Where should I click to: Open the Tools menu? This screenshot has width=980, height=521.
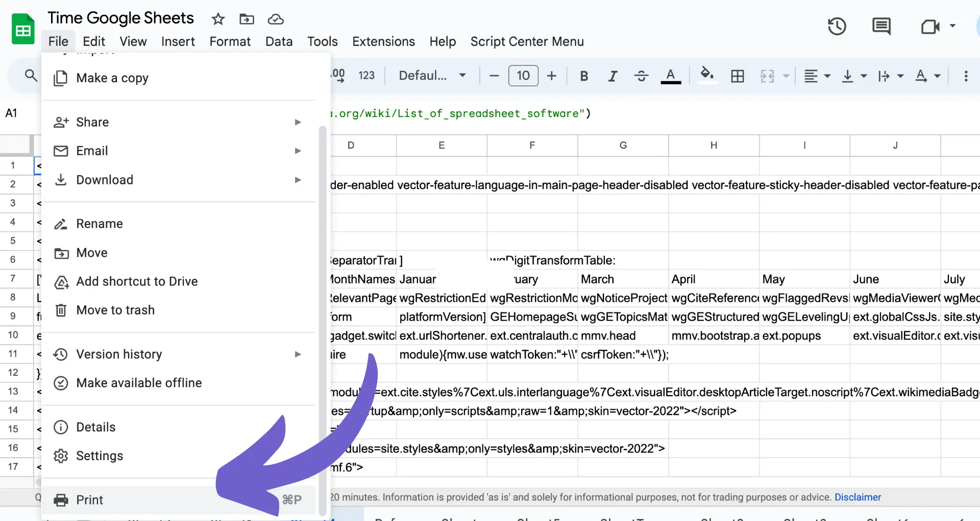[323, 41]
